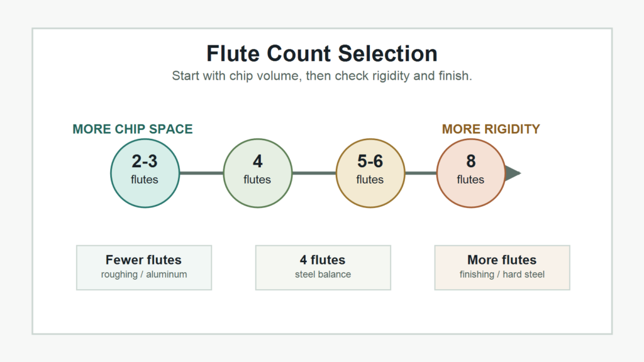This screenshot has height=362, width=644.
Task: Click the Flute Count Selection title
Action: coord(322,54)
